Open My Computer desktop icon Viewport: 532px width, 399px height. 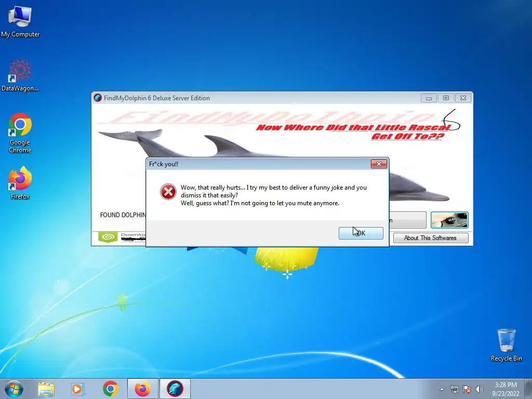20,21
